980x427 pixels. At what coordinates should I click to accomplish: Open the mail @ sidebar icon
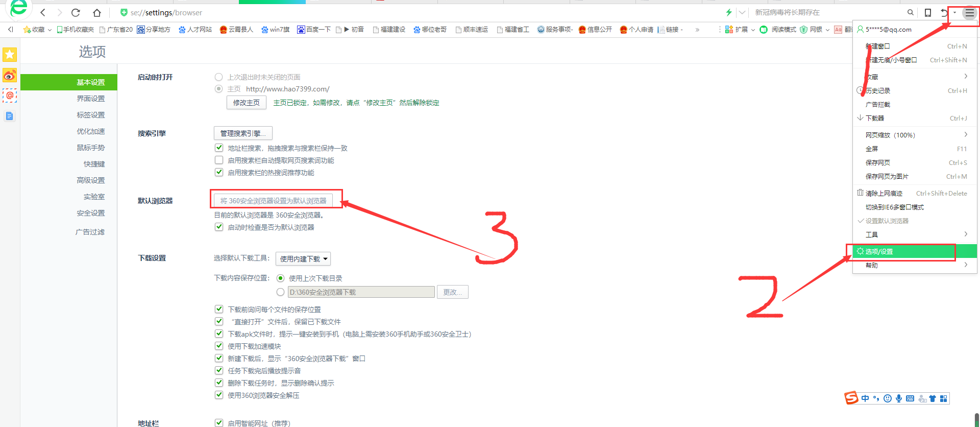tap(10, 96)
